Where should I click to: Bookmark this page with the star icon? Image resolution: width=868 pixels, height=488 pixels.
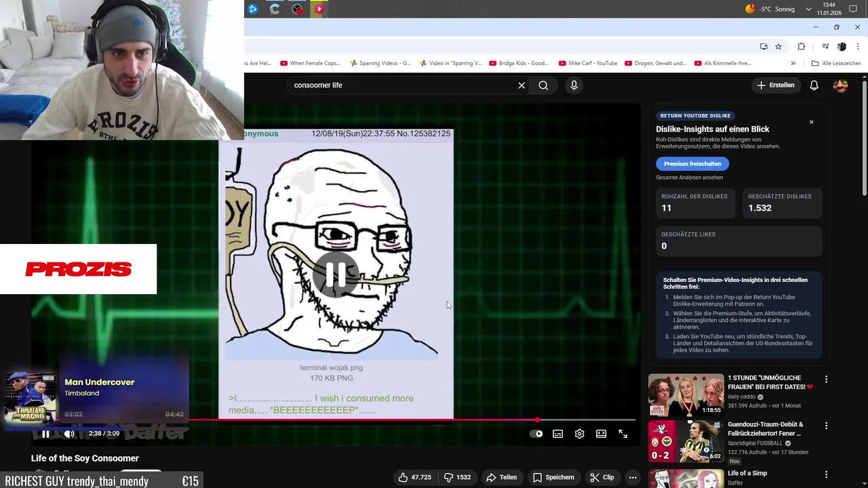click(778, 46)
